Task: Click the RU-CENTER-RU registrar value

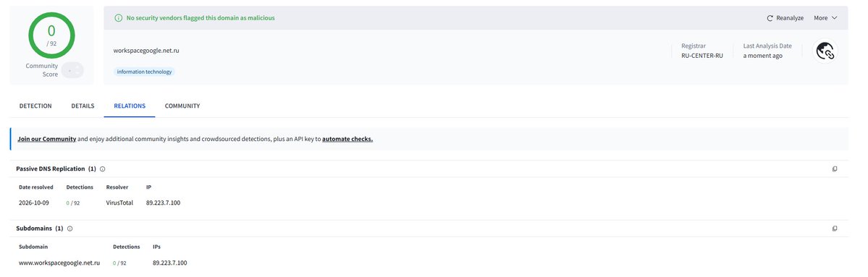Action: 702,56
